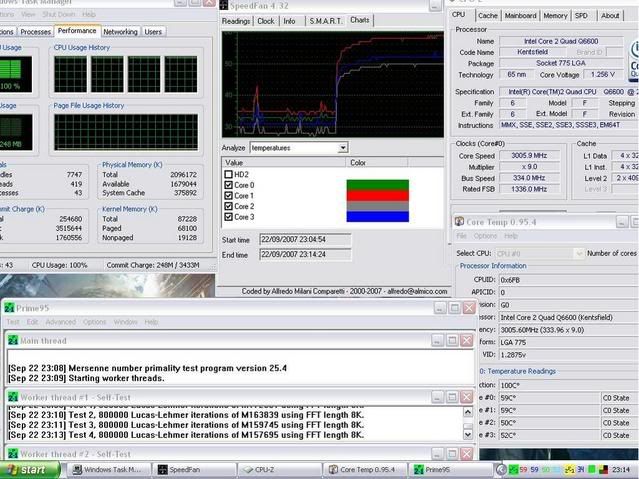Screen dimensions: 639x479
Task: Open the SpeedFan Clock tab
Action: point(266,21)
